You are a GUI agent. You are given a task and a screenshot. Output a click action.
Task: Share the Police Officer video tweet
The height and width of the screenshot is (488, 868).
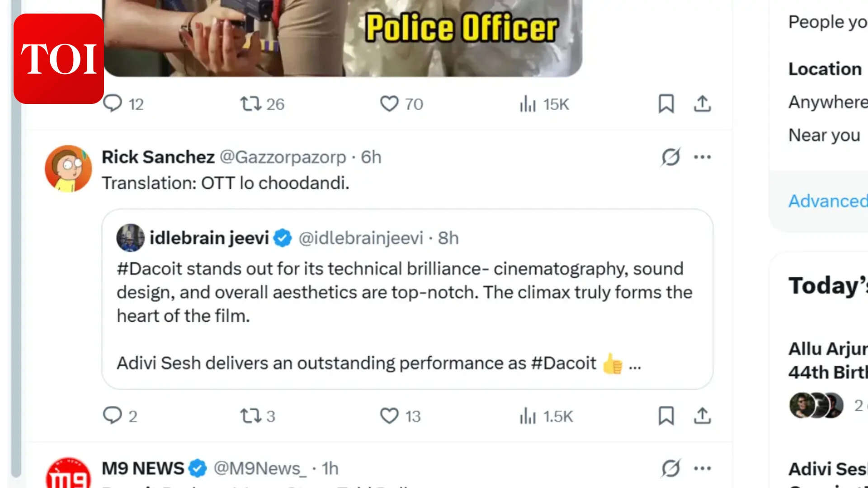pyautogui.click(x=702, y=103)
